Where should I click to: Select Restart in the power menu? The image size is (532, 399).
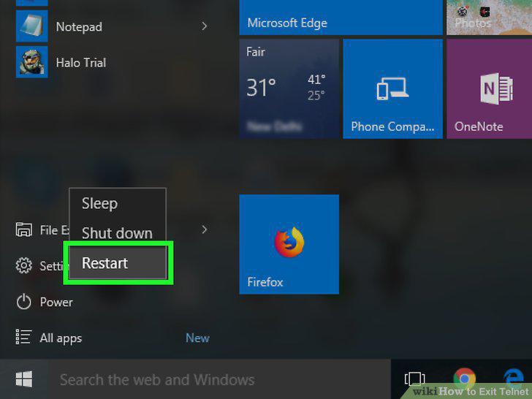pyautogui.click(x=118, y=263)
